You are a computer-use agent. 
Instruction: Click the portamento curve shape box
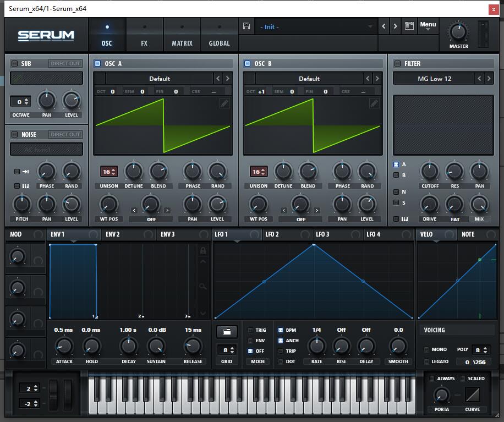[x=473, y=394]
